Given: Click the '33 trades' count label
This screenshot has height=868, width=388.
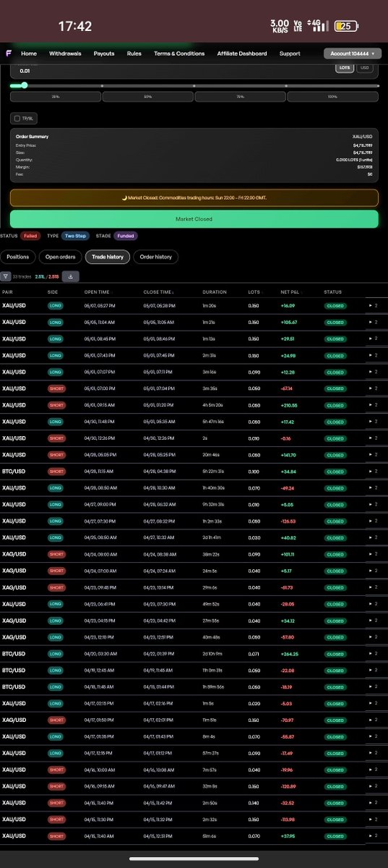Looking at the screenshot, I should (22, 276).
